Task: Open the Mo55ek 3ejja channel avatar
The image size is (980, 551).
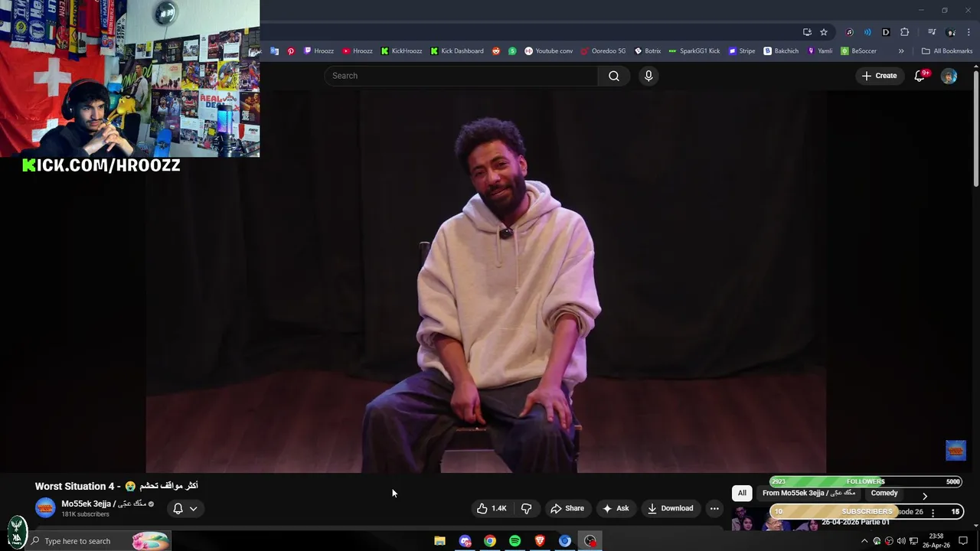Action: (x=45, y=507)
